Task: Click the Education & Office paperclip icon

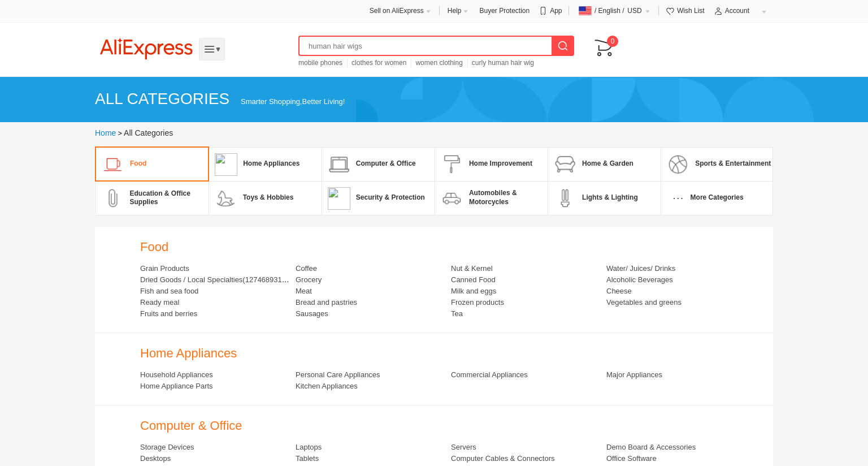Action: [x=112, y=198]
